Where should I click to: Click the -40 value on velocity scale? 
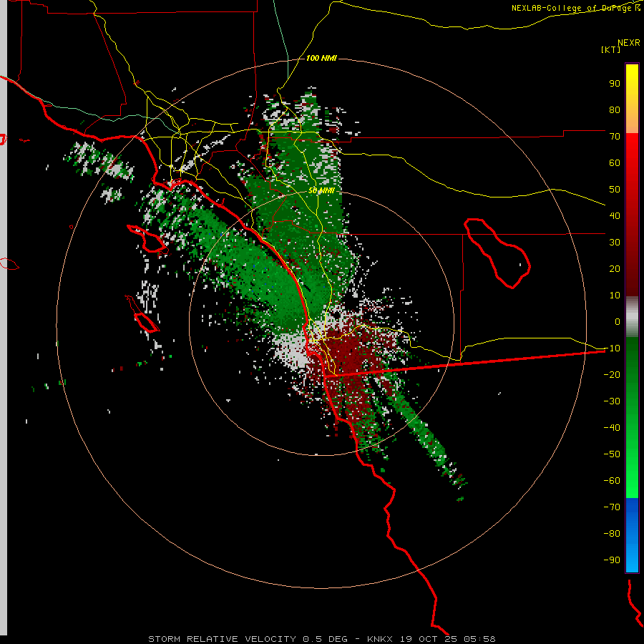[x=612, y=428]
